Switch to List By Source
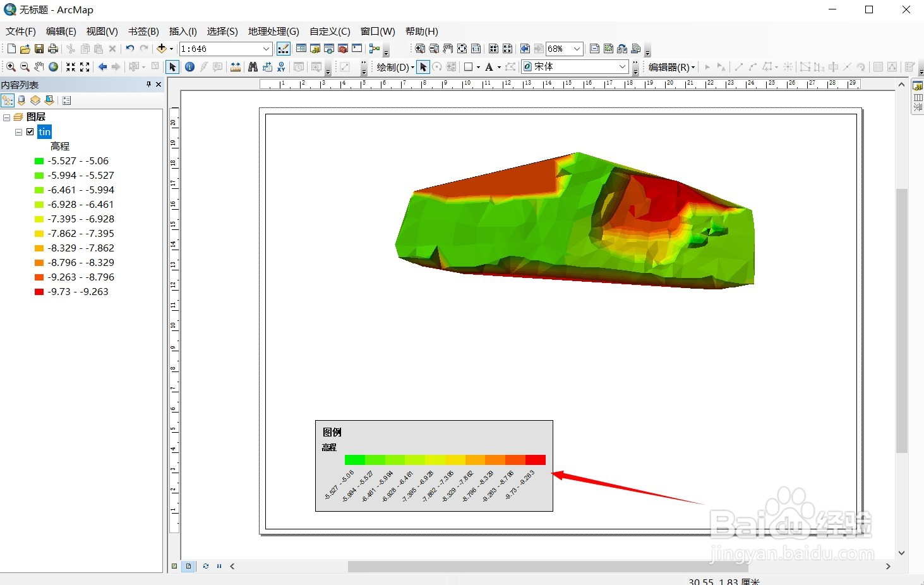 point(21,100)
